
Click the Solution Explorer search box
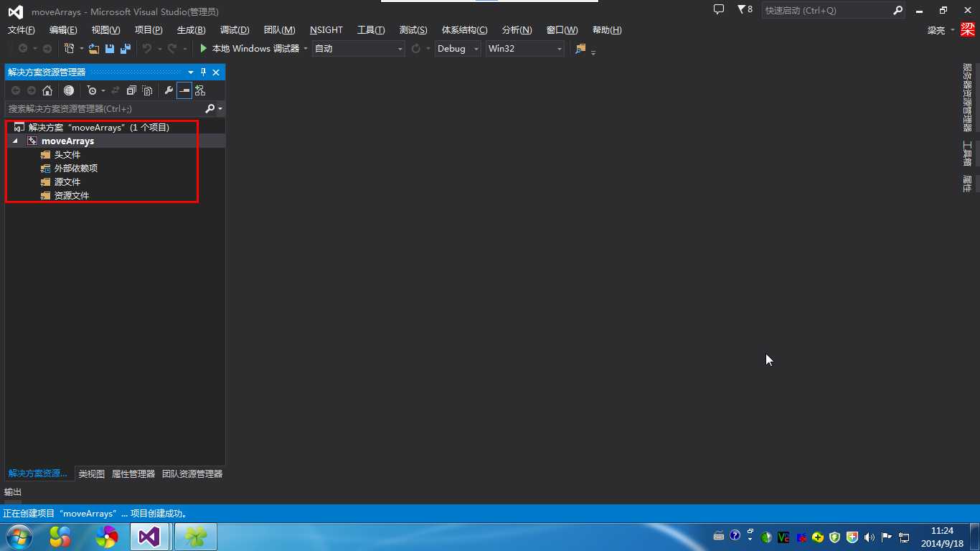[105, 108]
